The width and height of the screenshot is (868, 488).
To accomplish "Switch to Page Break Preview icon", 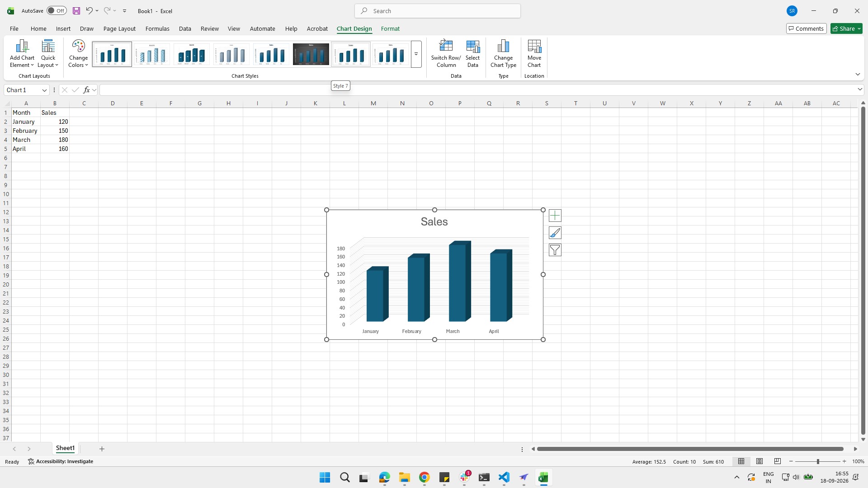I will pos(778,461).
